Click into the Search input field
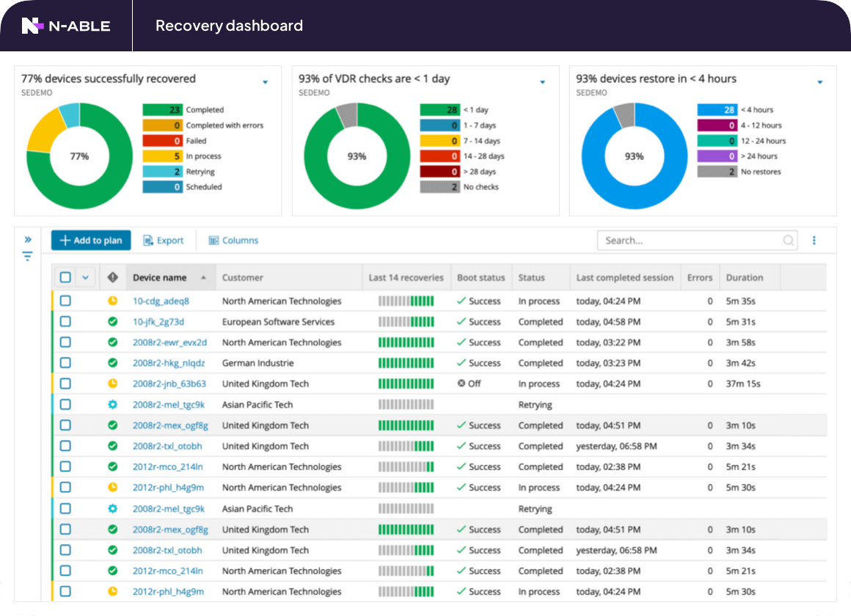 pos(690,241)
